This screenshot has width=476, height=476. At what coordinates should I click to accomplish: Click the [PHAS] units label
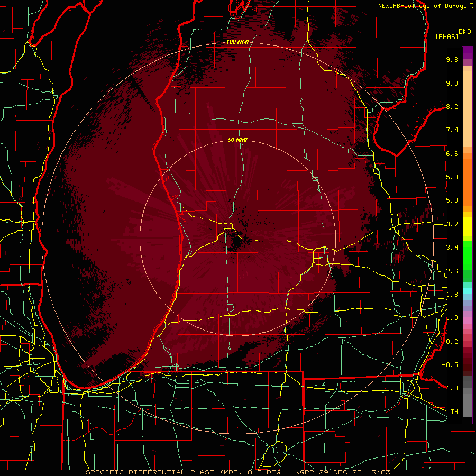[447, 36]
